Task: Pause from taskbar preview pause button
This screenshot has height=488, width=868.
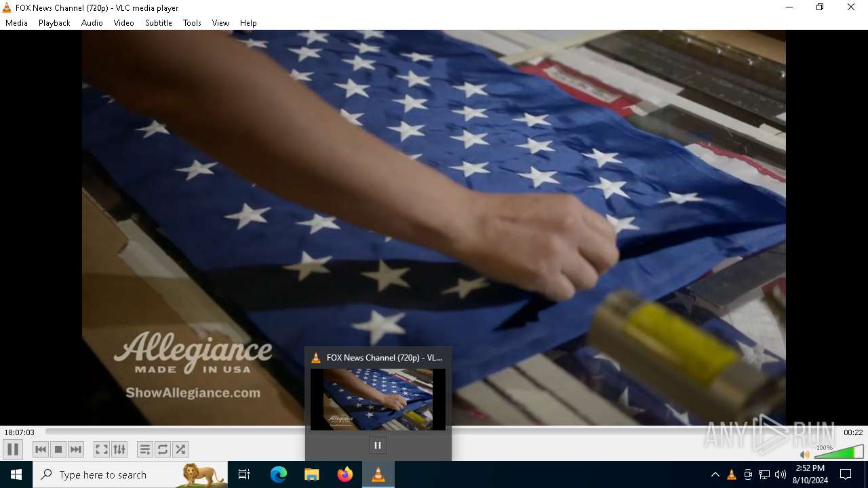Action: 378,445
